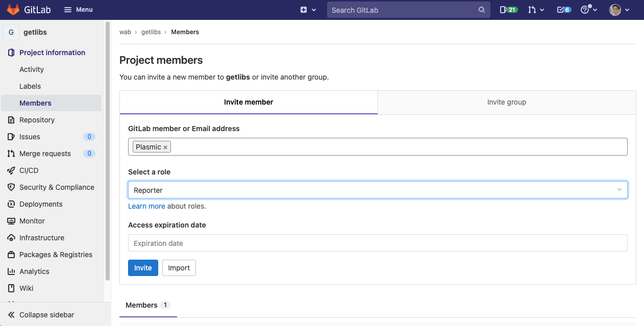Open CI/CD in the sidebar
Image resolution: width=644 pixels, height=326 pixels.
pyautogui.click(x=29, y=170)
